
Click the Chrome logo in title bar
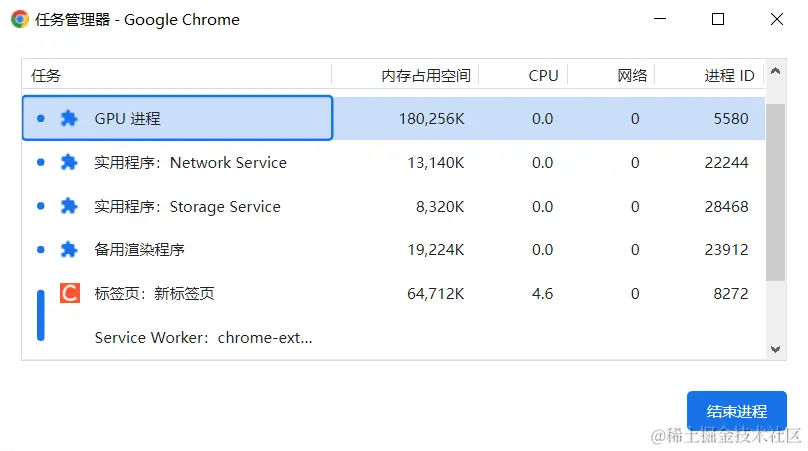20,19
